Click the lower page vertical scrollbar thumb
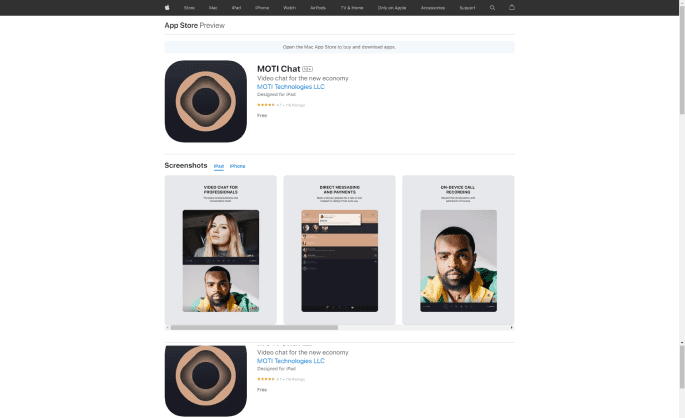This screenshot has height=418, width=685. pyautogui.click(x=682, y=367)
